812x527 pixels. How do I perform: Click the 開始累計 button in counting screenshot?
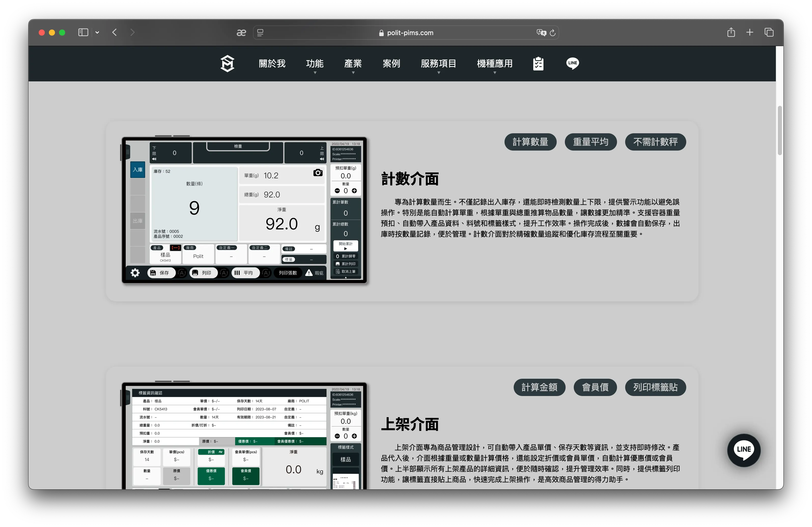click(346, 246)
